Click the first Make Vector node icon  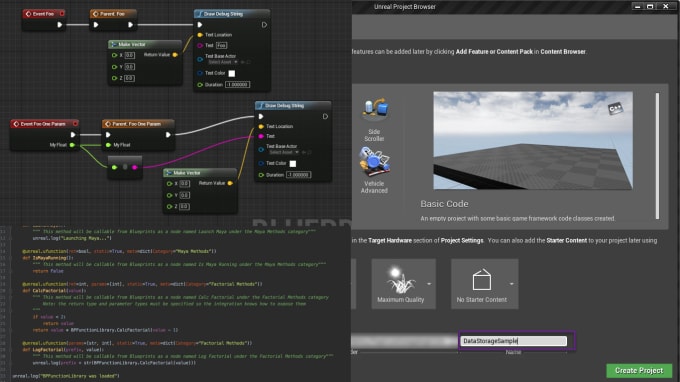tap(114, 44)
